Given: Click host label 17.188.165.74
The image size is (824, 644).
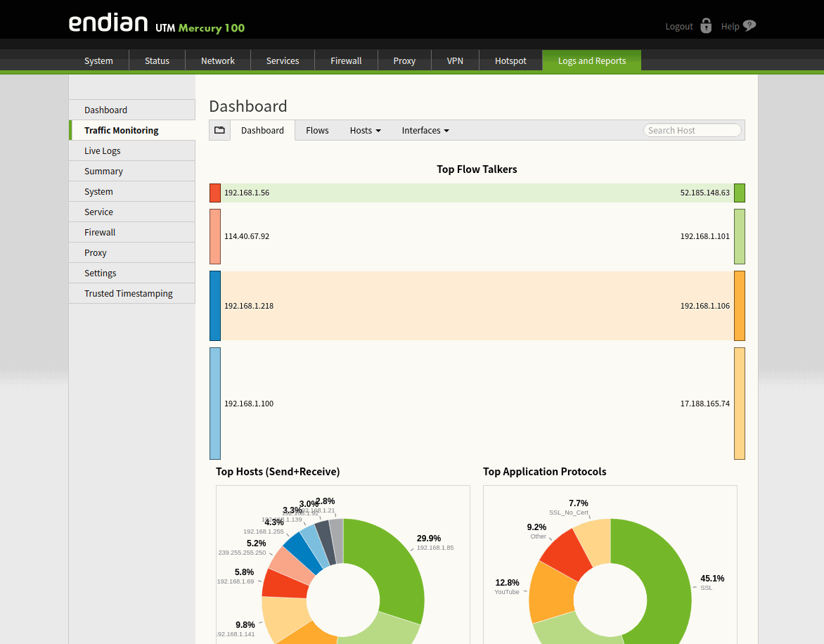Looking at the screenshot, I should point(704,404).
